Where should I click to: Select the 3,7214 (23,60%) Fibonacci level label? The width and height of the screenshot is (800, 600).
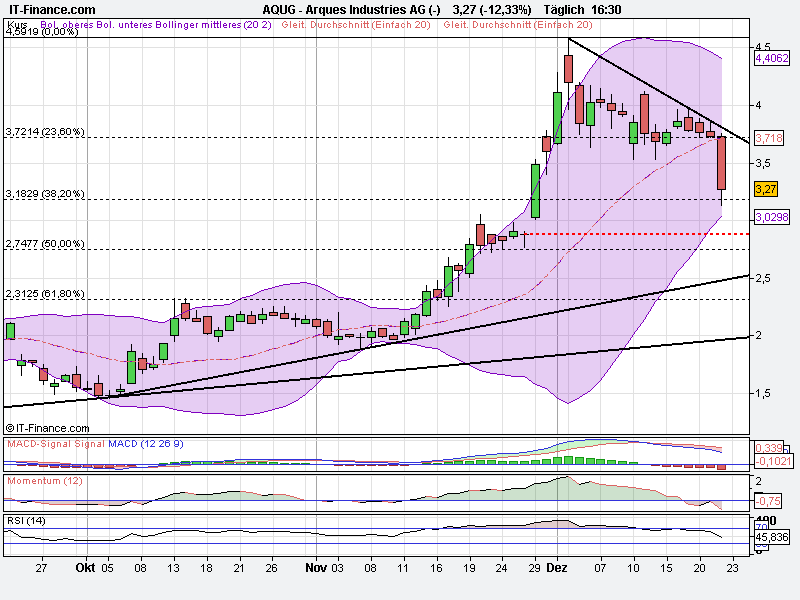pos(45,131)
